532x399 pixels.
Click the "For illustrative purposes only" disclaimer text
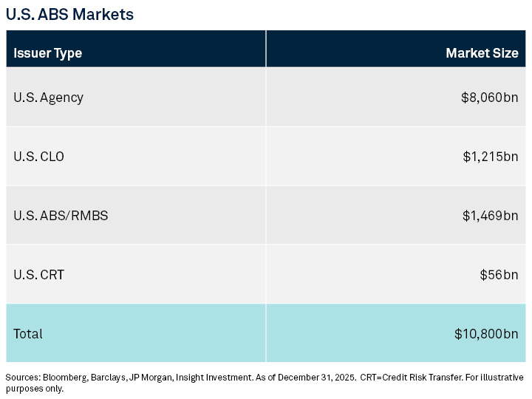[488, 378]
